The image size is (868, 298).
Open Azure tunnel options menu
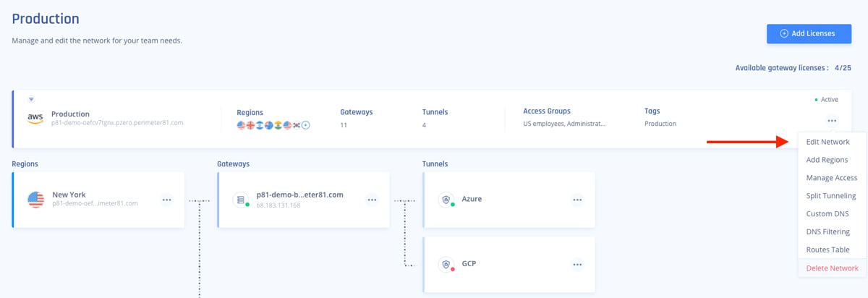click(577, 200)
